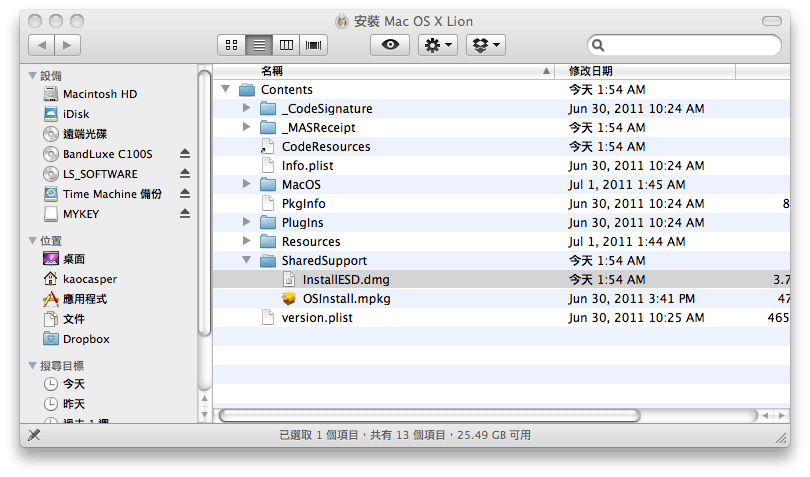Click the Quick Look eye button
The image size is (810, 477).
pyautogui.click(x=390, y=45)
